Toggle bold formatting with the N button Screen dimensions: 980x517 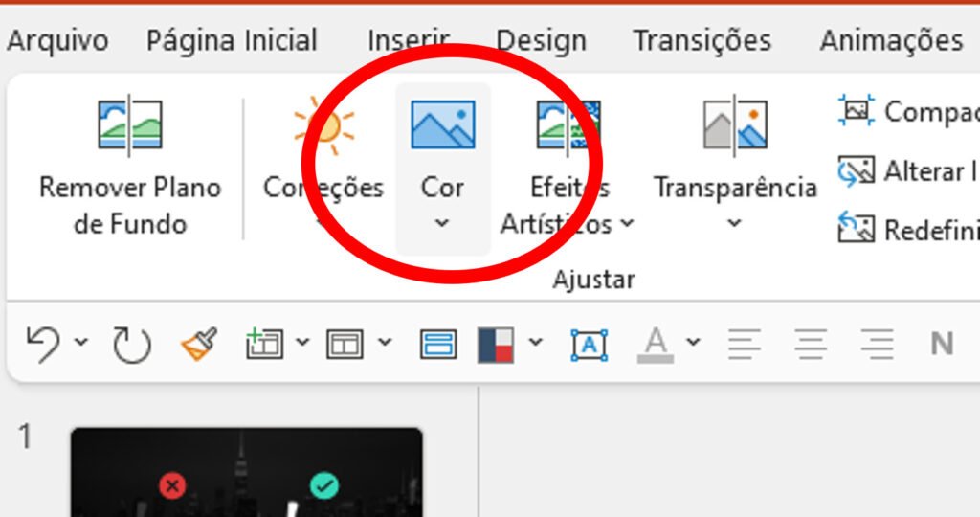(x=942, y=344)
